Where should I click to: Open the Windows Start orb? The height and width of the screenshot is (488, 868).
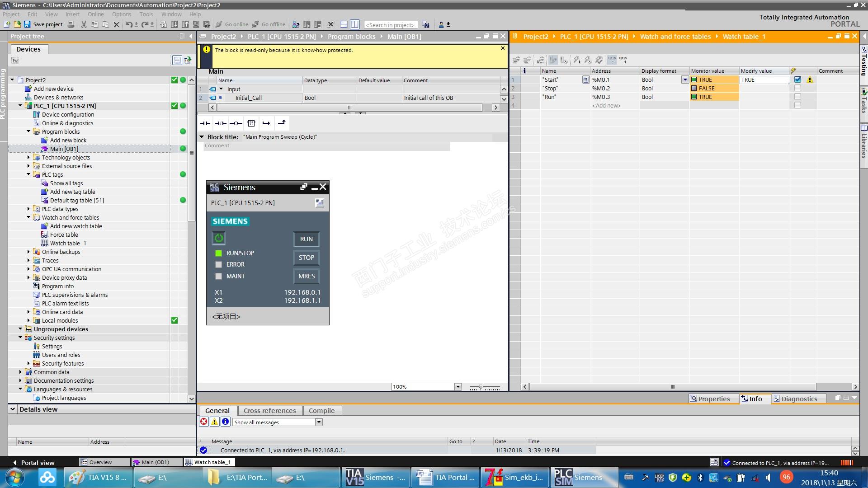click(x=14, y=477)
